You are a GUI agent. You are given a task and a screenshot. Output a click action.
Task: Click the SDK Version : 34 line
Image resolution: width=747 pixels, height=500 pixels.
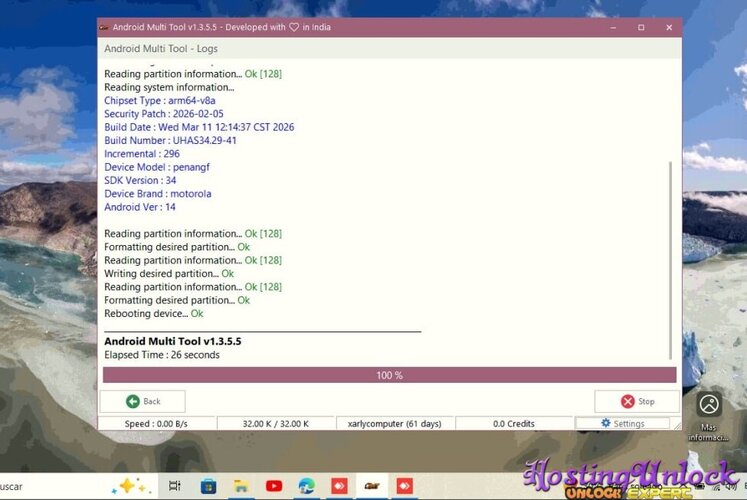pyautogui.click(x=140, y=180)
